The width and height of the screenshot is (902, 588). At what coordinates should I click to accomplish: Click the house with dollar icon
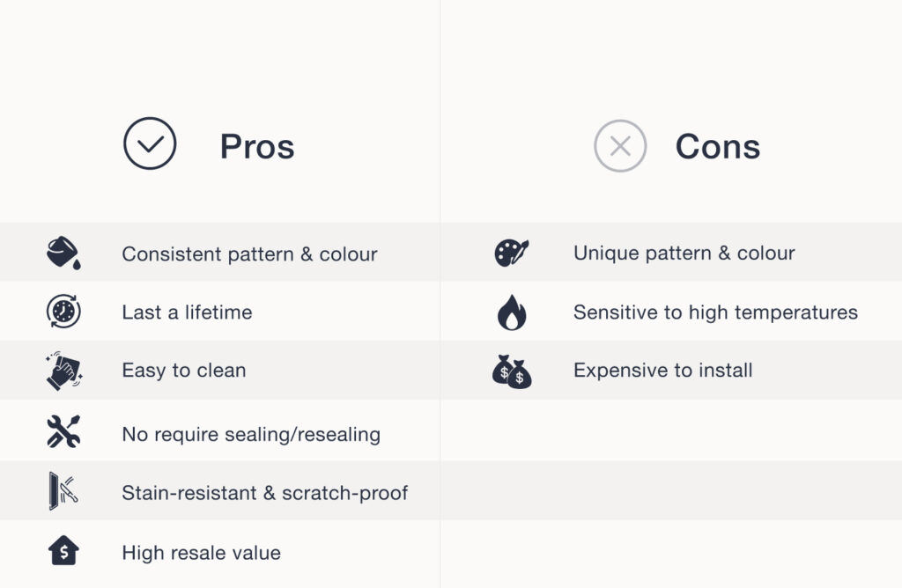tap(63, 552)
